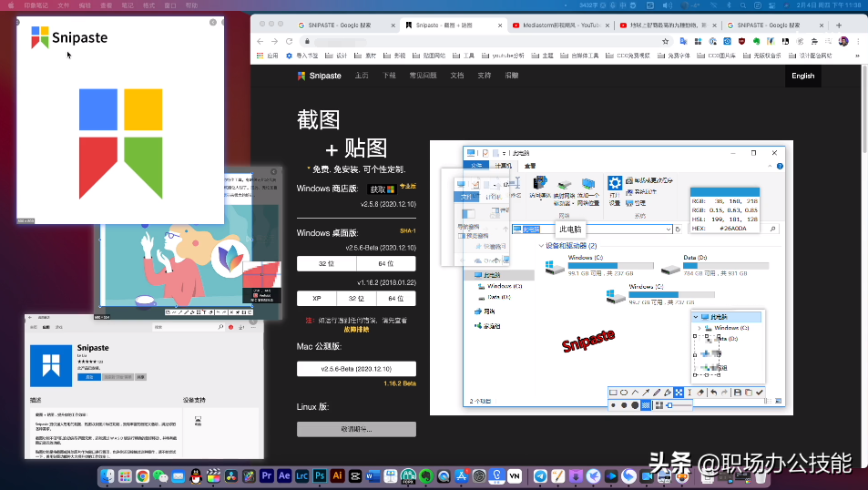Open WeChat from the dock

(160, 476)
